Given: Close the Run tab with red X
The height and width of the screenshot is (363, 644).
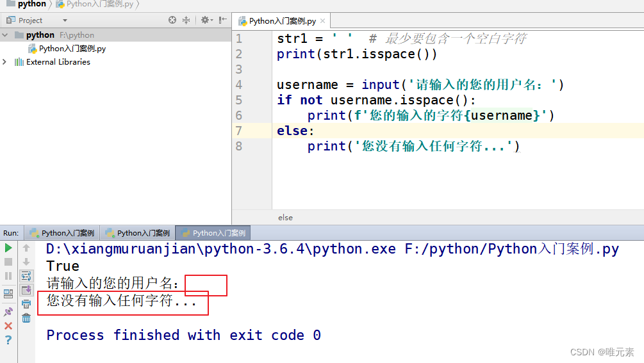Looking at the screenshot, I should point(8,326).
